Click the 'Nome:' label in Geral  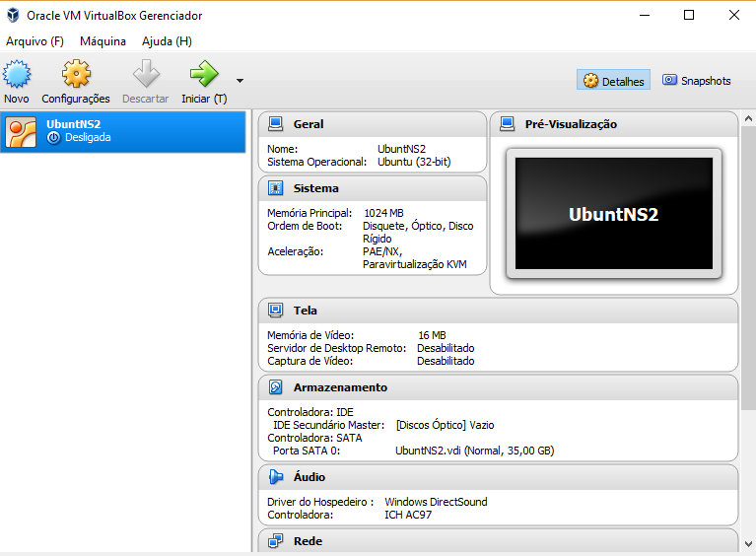[283, 149]
